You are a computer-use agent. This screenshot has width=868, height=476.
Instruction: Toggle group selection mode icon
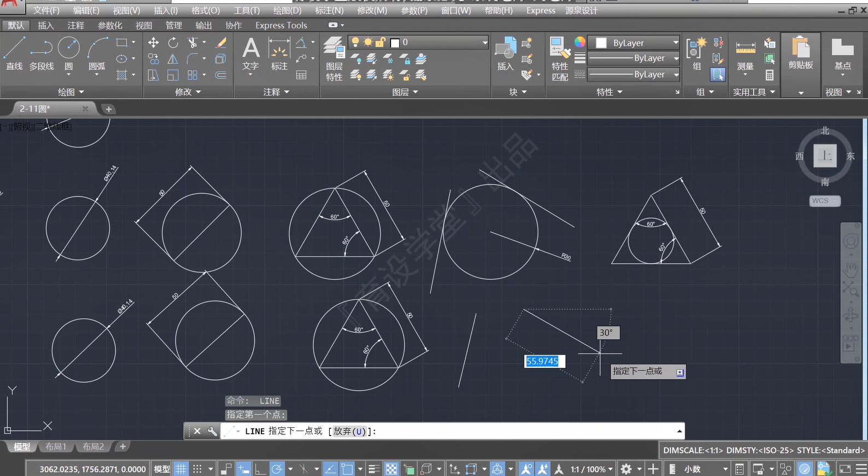[718, 74]
